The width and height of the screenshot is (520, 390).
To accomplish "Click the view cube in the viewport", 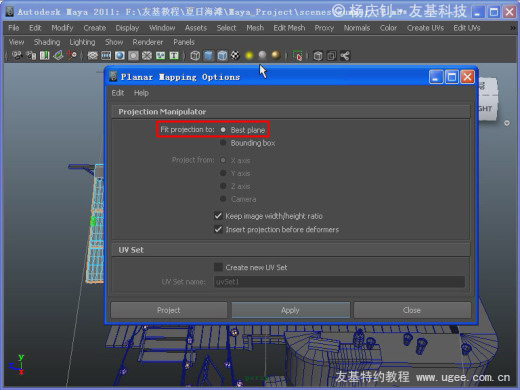I will tap(488, 99).
